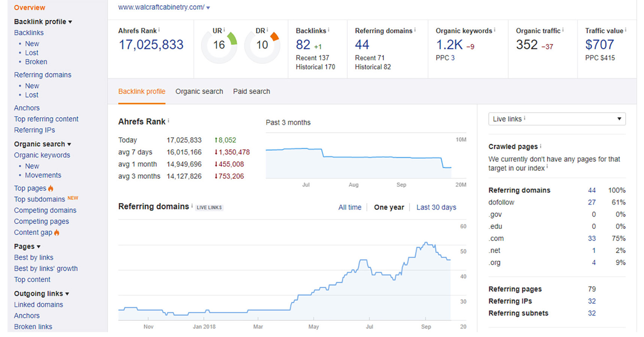Click the fire icon beside Content gap
644x337 pixels.
57,233
